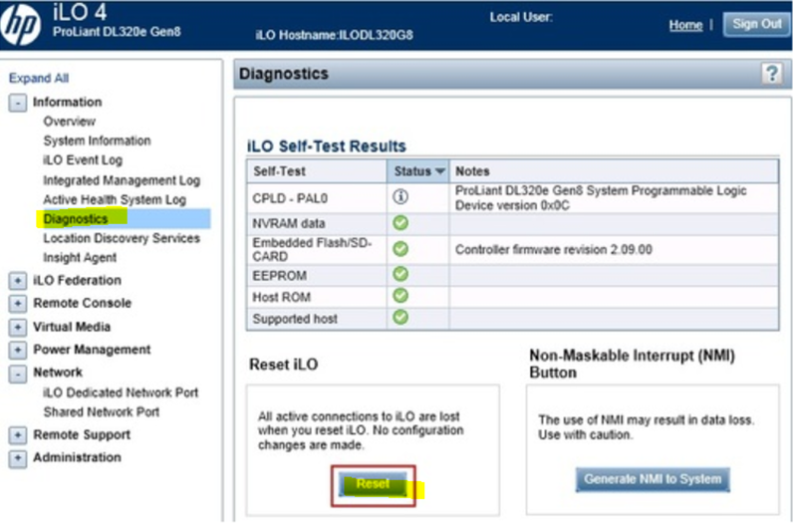Click the Remote Console label

tap(83, 304)
